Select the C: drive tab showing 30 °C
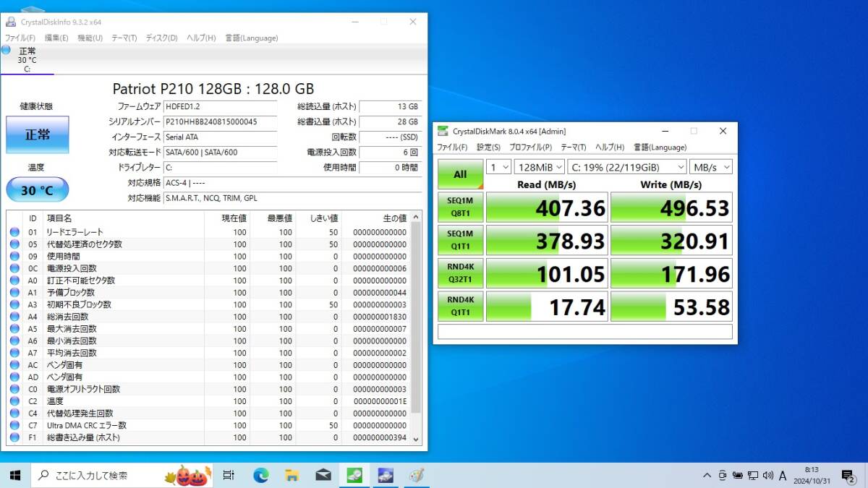 27,60
